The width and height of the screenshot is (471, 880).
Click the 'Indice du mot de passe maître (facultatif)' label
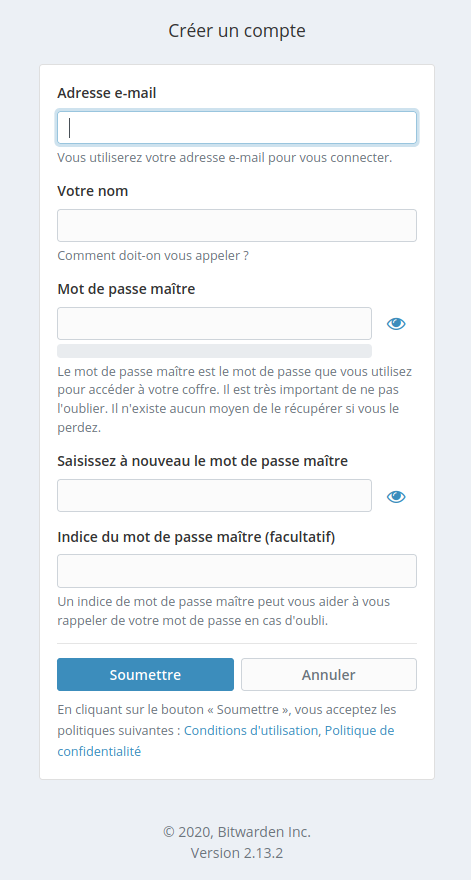[x=196, y=537]
